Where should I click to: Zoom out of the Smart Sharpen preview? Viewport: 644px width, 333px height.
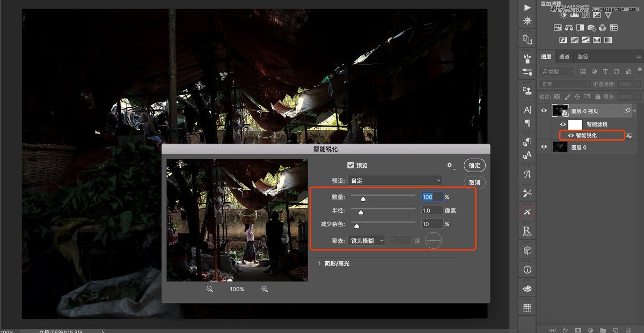point(210,289)
